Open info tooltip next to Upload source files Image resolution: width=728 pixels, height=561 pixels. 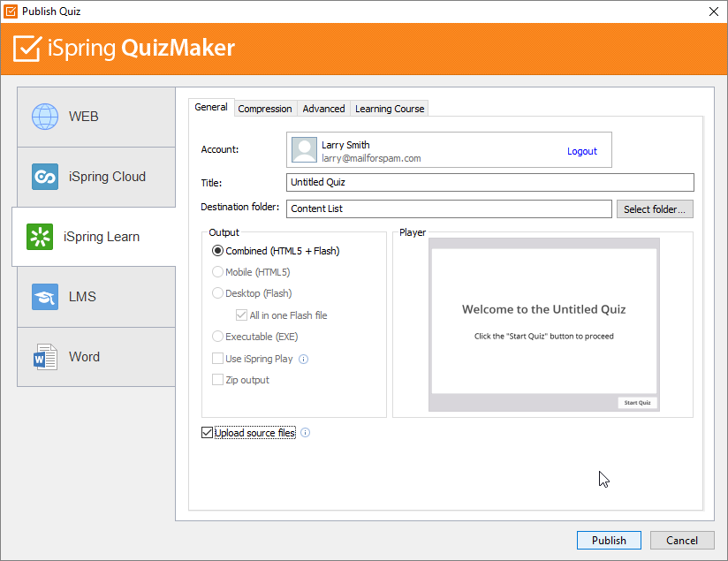(305, 433)
